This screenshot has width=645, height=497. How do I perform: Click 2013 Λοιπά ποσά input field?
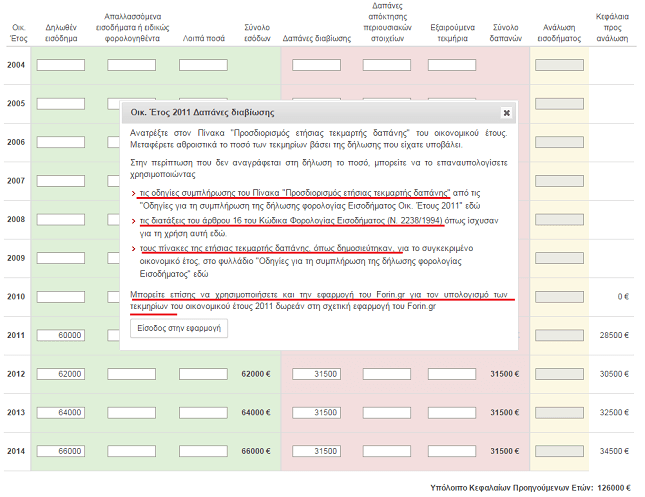point(203,413)
